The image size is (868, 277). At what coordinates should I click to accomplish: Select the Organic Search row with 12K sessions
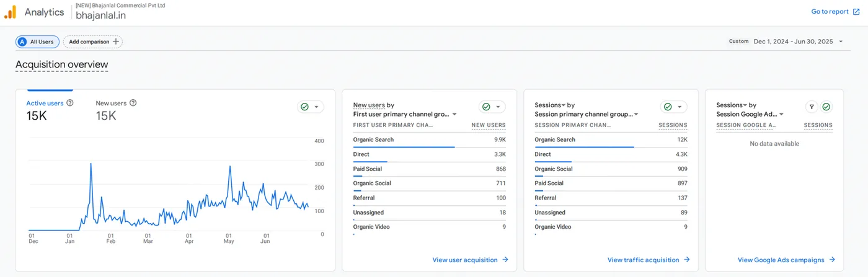[x=611, y=140]
